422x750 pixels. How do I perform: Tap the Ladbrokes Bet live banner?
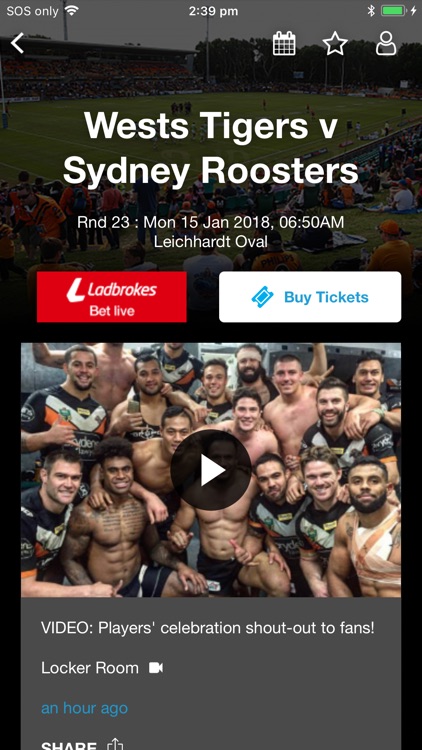pyautogui.click(x=111, y=297)
